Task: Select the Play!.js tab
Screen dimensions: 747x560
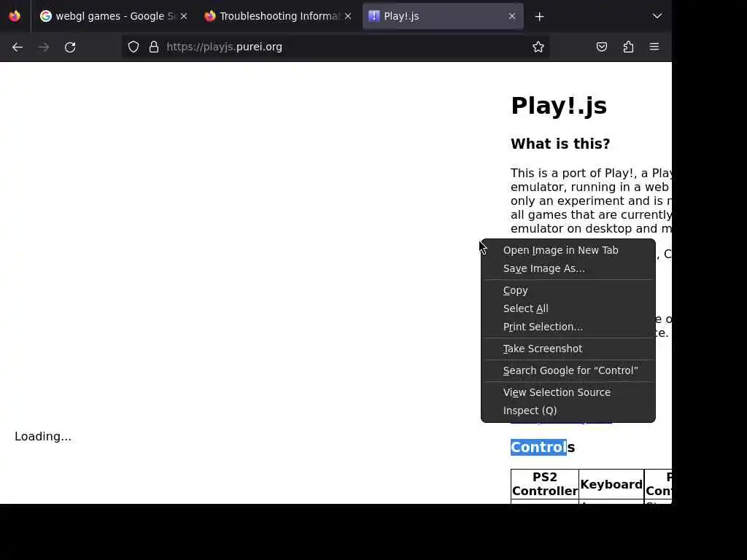Action: tap(443, 16)
